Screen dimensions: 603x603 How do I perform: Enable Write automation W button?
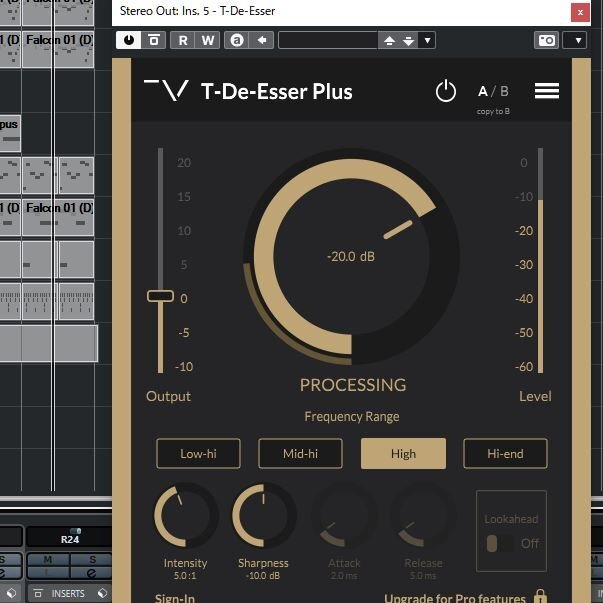208,40
